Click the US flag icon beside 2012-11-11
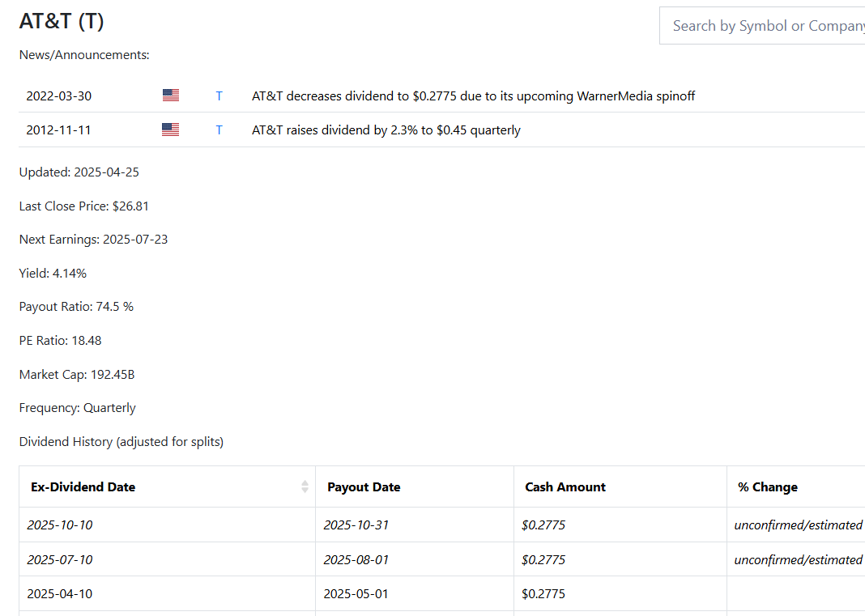This screenshot has width=865, height=616. [x=170, y=130]
